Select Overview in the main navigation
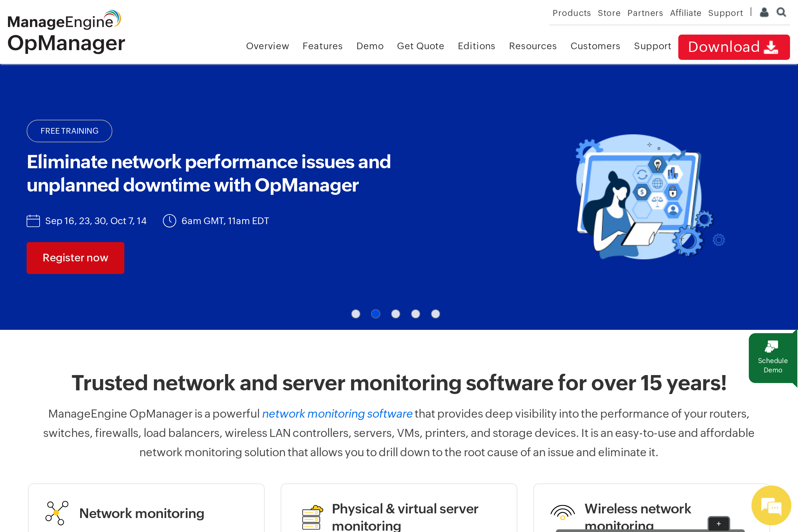 [267, 46]
